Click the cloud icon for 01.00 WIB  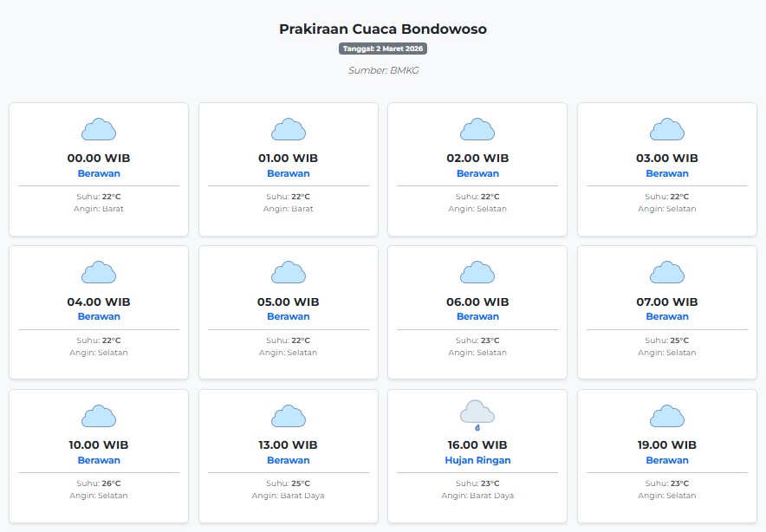(289, 129)
